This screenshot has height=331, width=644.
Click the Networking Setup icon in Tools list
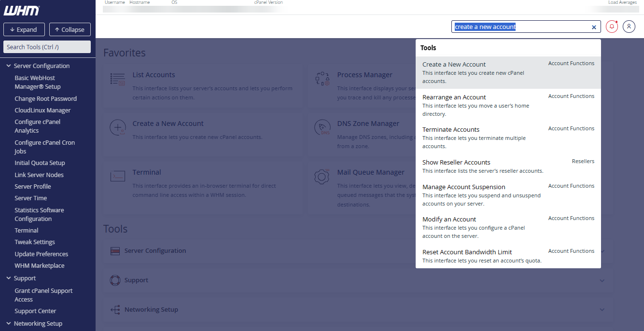pos(115,310)
